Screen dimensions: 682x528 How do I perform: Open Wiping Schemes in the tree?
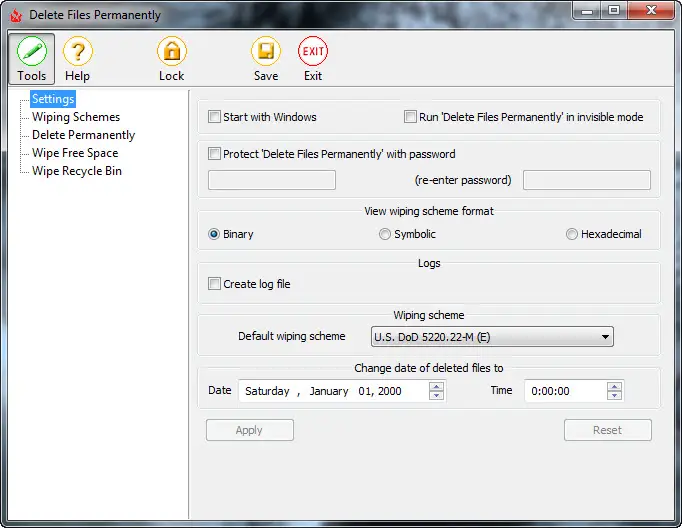coord(76,117)
